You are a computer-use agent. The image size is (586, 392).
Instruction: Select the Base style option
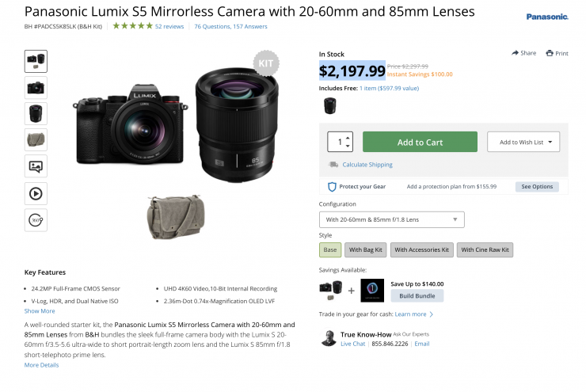[330, 249]
